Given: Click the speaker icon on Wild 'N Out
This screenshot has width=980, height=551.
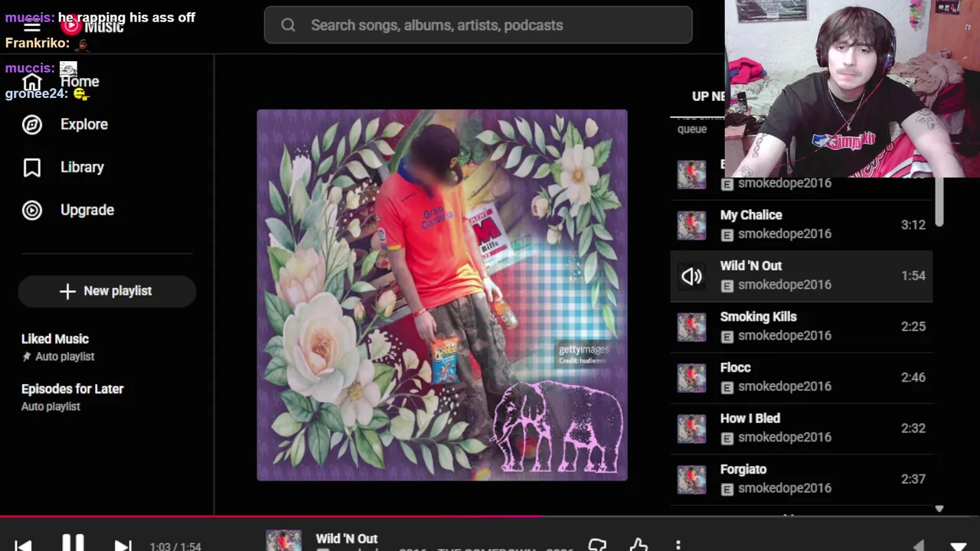Looking at the screenshot, I should tap(691, 276).
